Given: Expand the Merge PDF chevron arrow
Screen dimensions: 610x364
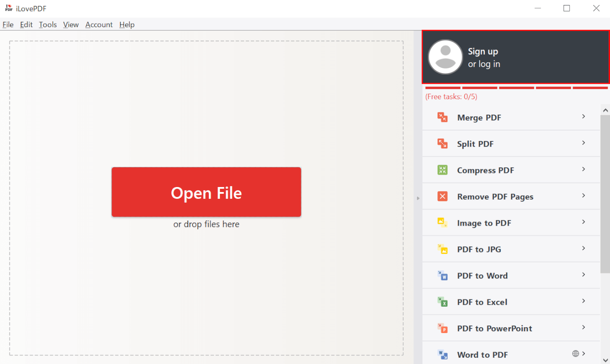Looking at the screenshot, I should coord(583,117).
